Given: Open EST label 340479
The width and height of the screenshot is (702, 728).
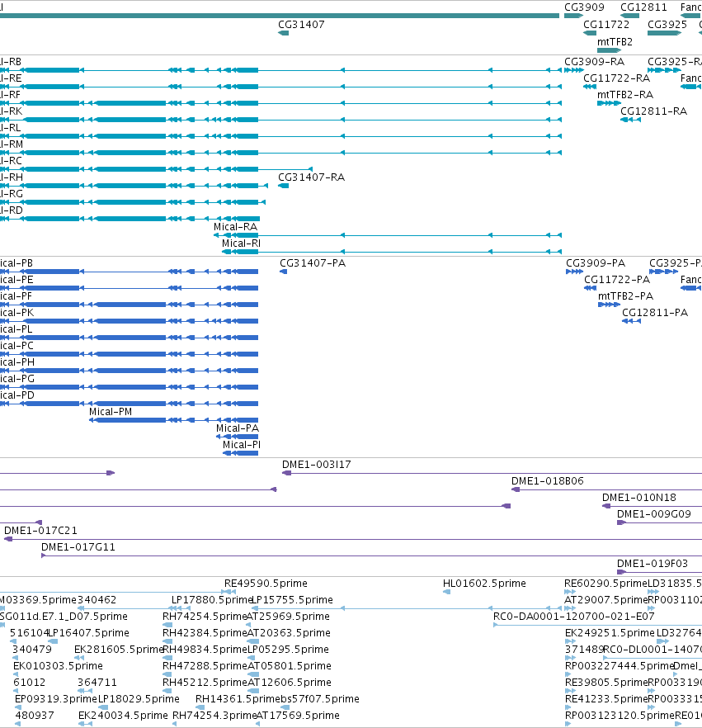Looking at the screenshot, I should click(32, 650).
